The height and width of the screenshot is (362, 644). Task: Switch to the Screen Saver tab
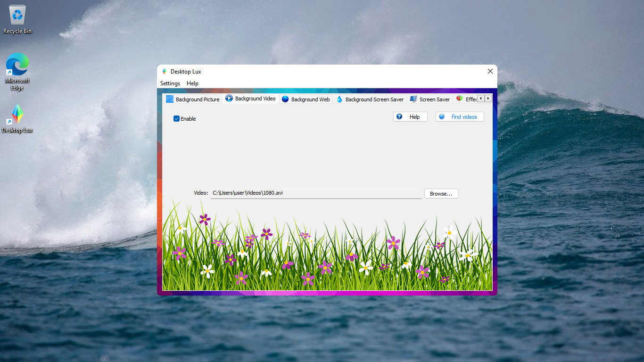pyautogui.click(x=429, y=99)
